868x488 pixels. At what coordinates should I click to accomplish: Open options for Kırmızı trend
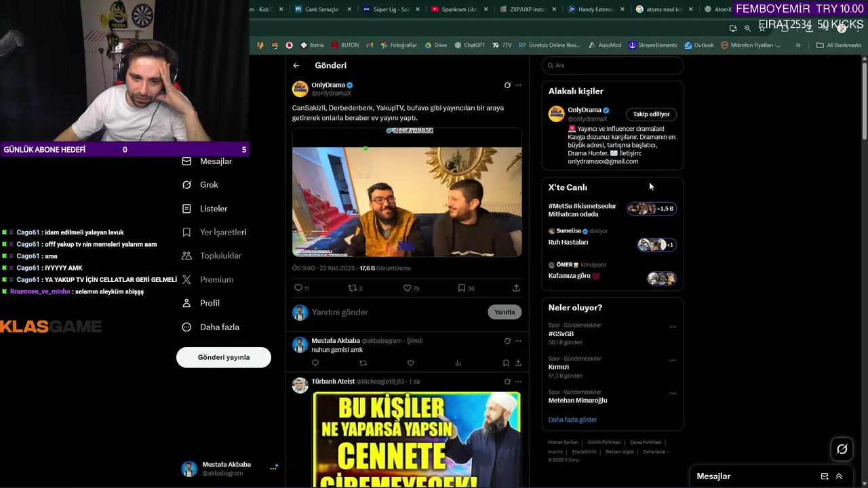[673, 360]
